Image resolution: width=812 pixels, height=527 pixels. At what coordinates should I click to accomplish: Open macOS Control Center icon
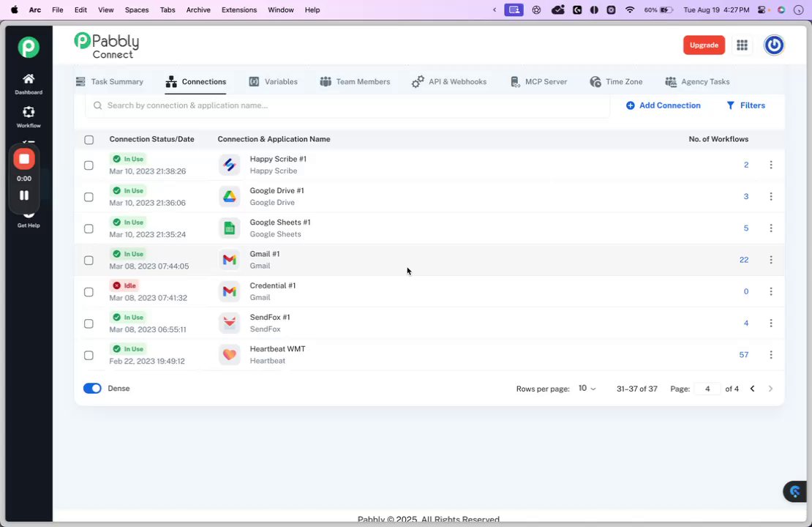pos(762,10)
